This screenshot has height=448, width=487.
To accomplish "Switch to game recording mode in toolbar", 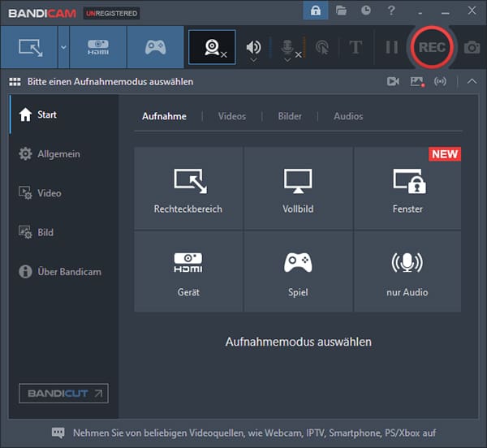I will pyautogui.click(x=155, y=47).
